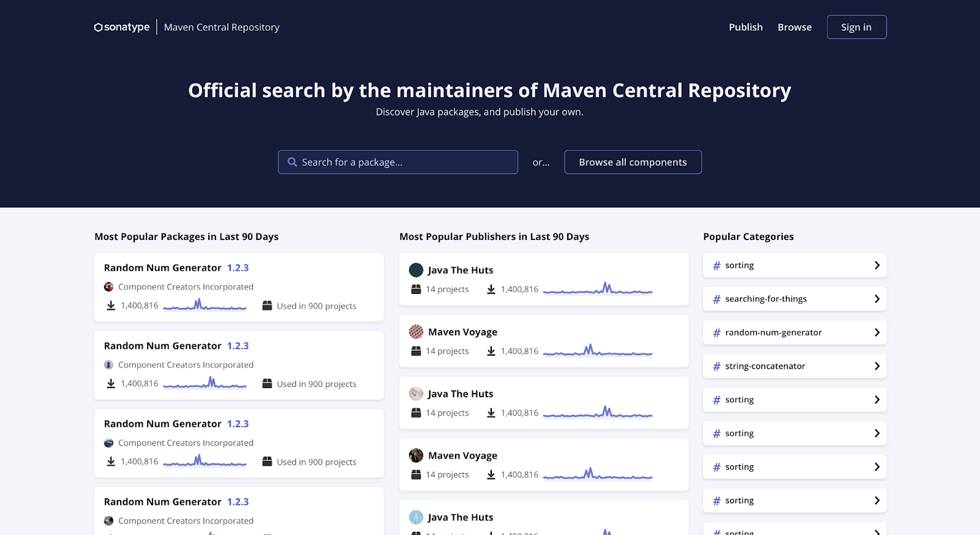Screen dimensions: 980x535
Task: Focus the Search for a package field
Action: click(x=398, y=162)
